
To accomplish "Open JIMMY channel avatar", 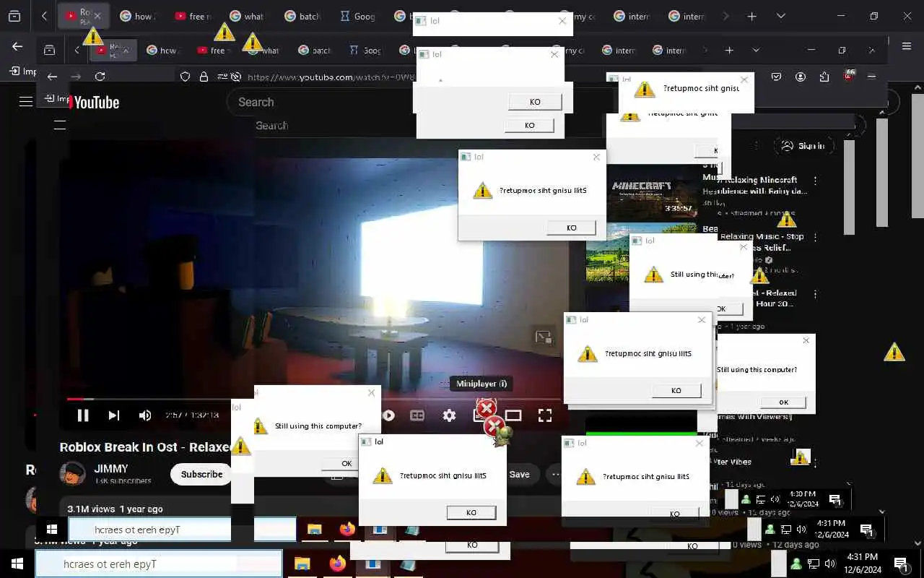I will (72, 474).
